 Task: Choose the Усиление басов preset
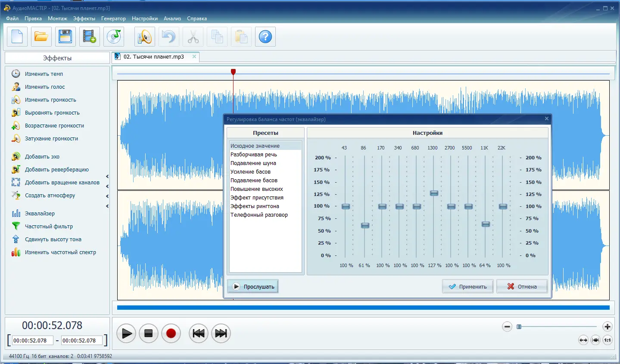[x=265, y=172]
